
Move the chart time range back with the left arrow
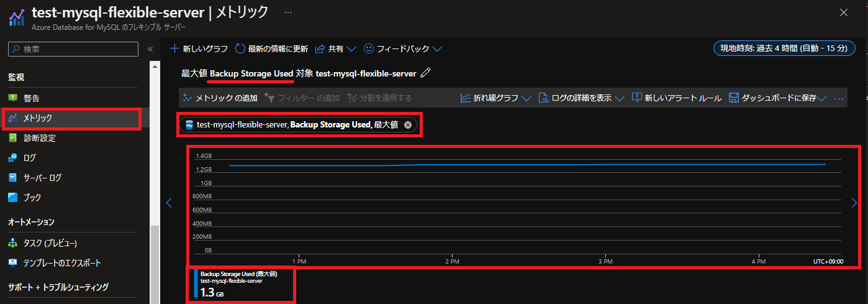pyautogui.click(x=168, y=203)
